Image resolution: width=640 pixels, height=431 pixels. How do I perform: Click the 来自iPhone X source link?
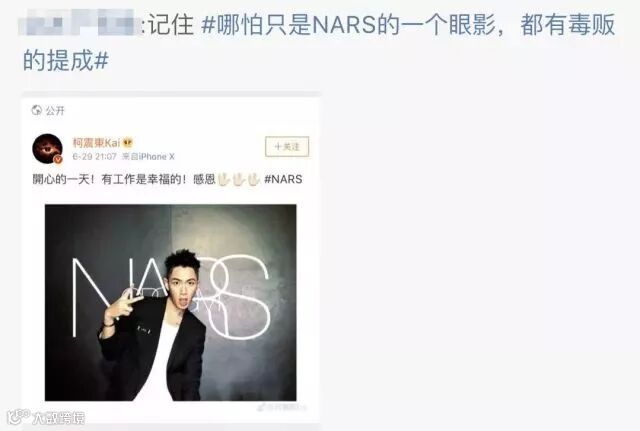[148, 157]
